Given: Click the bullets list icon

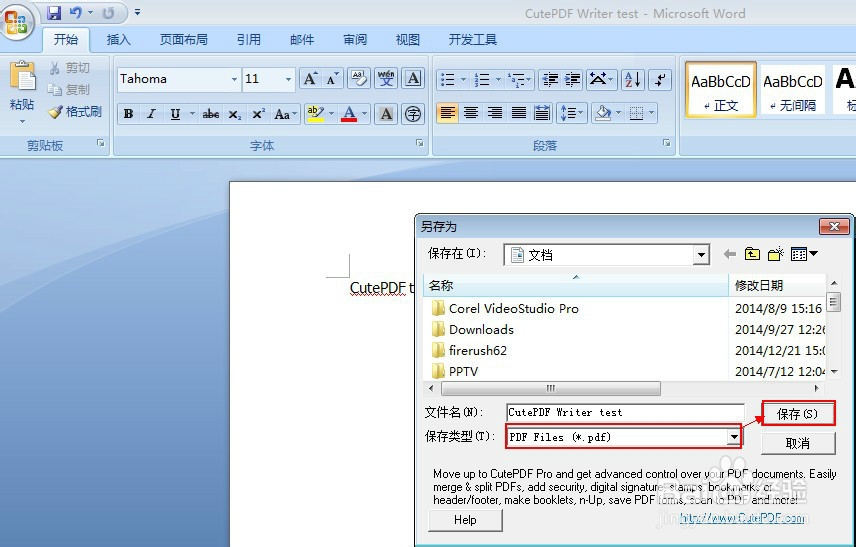Looking at the screenshot, I should [447, 80].
